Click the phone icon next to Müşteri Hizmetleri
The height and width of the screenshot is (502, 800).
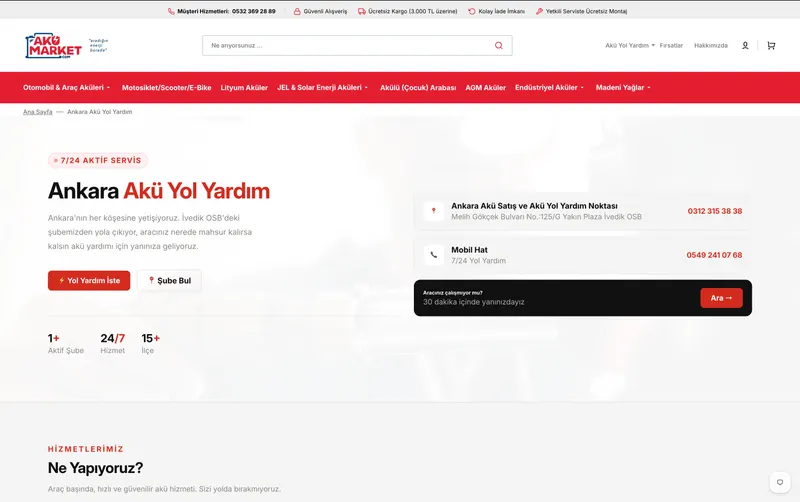(x=171, y=11)
